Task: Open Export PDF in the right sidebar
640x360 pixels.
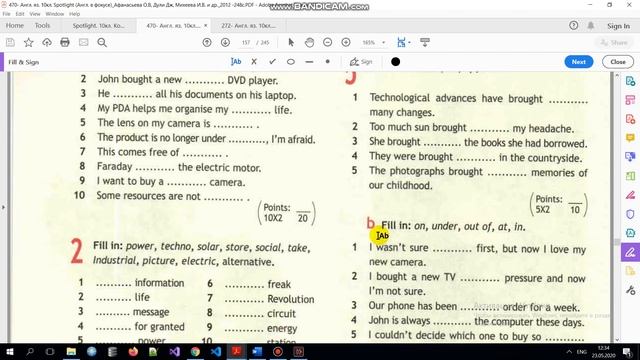Action: point(630,81)
